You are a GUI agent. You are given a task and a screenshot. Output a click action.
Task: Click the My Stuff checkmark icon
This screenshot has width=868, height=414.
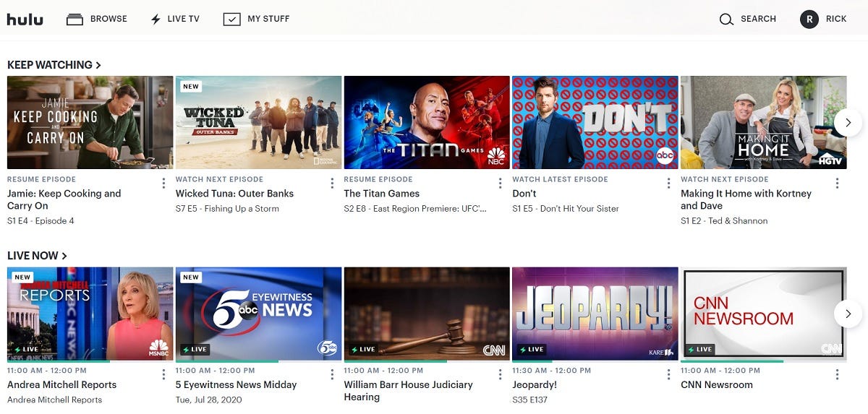231,20
